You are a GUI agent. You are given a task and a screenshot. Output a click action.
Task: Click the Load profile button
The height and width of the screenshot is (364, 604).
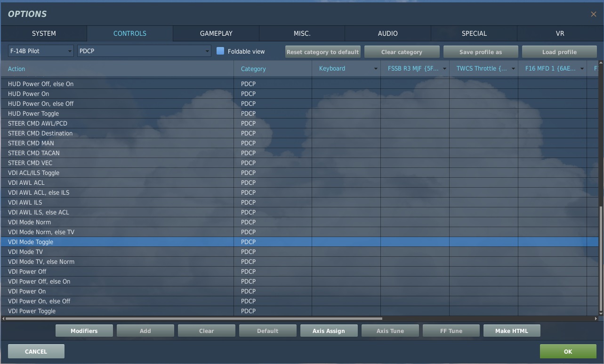[x=559, y=52]
